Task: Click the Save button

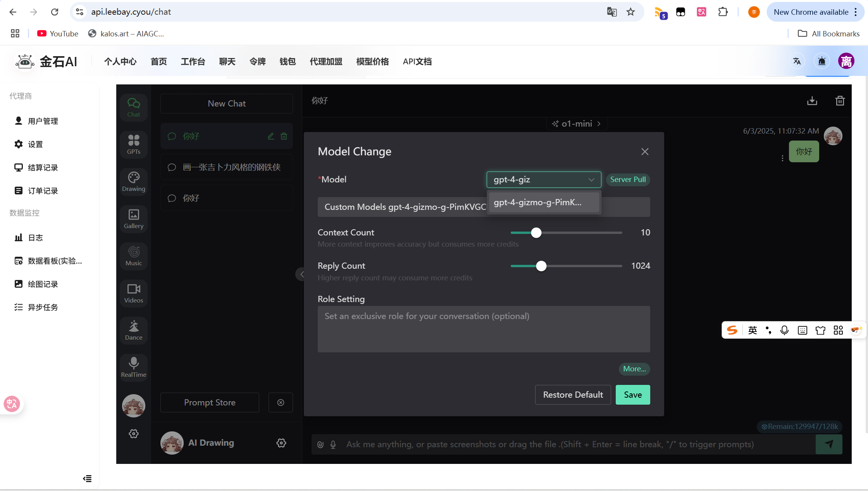Action: pyautogui.click(x=632, y=395)
